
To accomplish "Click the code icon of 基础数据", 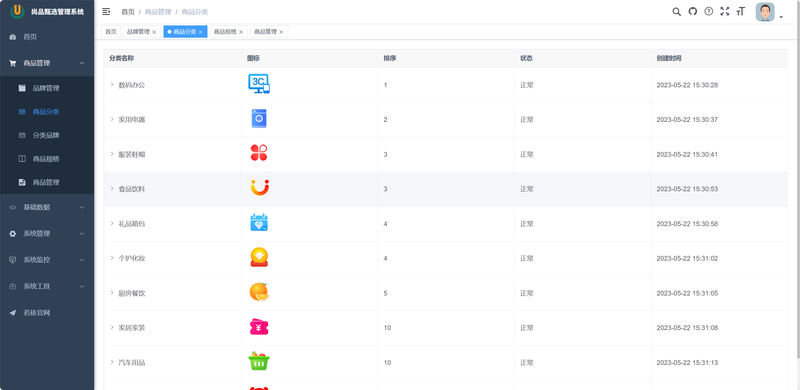I will point(13,207).
